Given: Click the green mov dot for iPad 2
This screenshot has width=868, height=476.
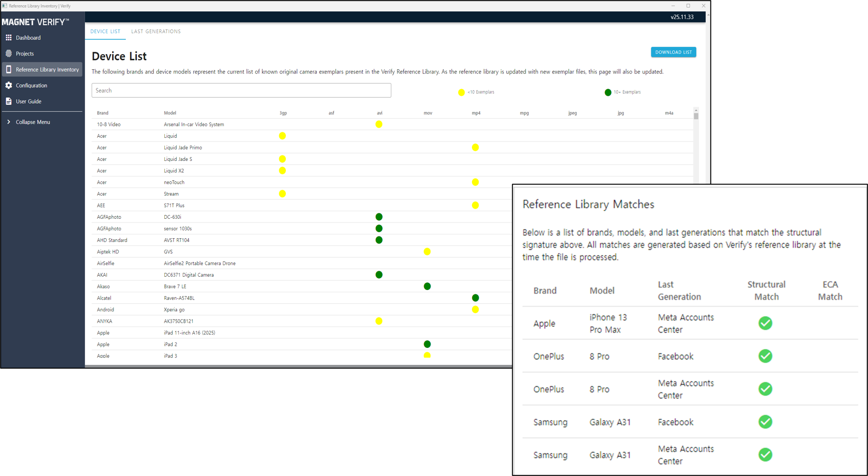Looking at the screenshot, I should click(427, 344).
